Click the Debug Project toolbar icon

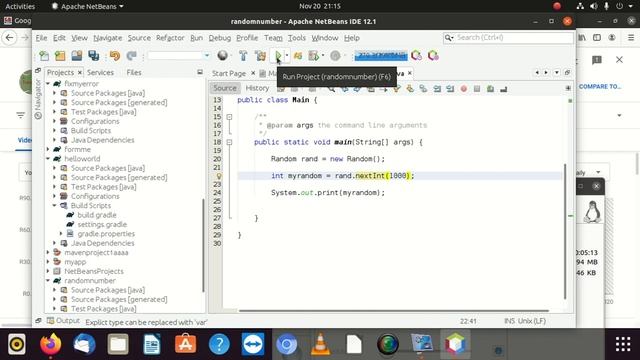[298, 56]
